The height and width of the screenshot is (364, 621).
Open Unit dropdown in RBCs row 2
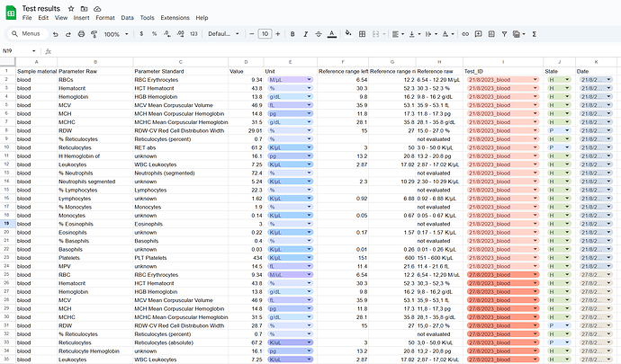(309, 80)
